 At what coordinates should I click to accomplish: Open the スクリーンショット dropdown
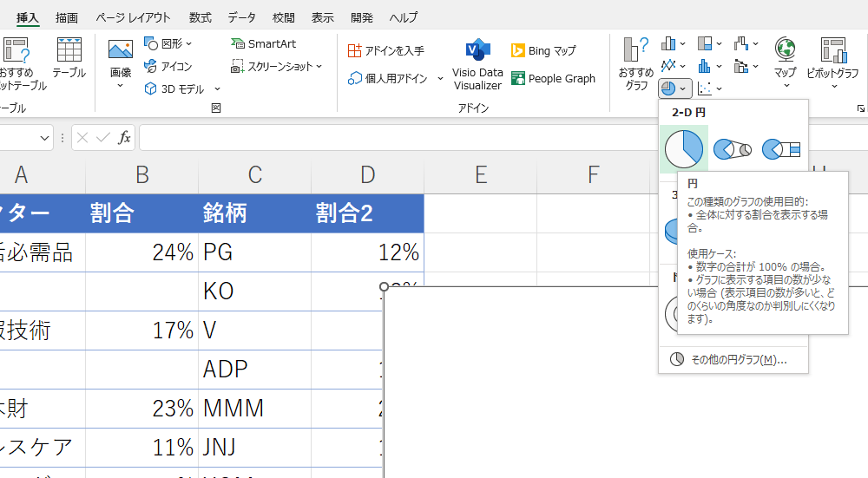[276, 67]
